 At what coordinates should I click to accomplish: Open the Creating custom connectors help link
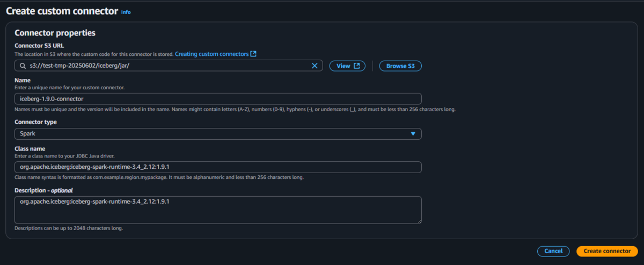click(x=211, y=54)
